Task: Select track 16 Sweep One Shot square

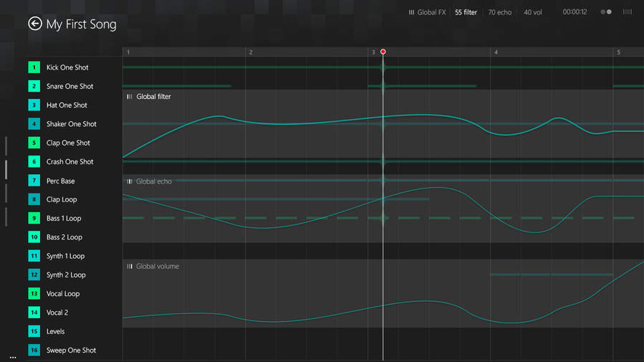Action: pyautogui.click(x=34, y=350)
